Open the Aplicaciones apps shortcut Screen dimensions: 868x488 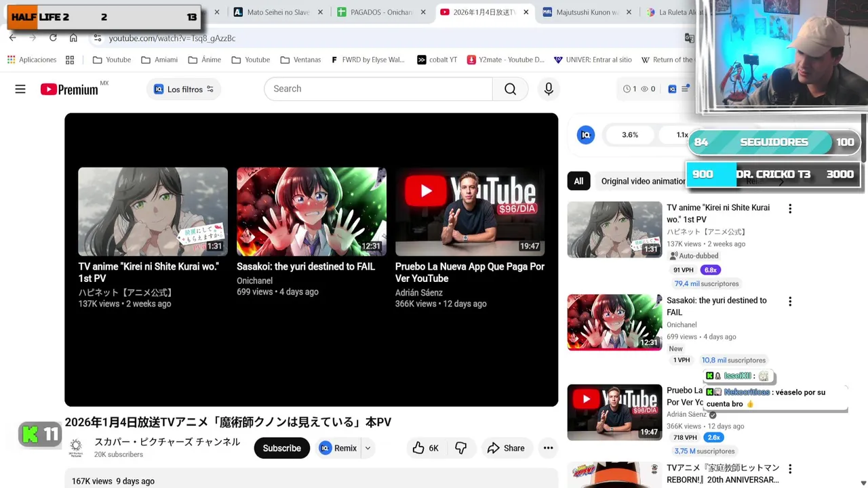pos(32,60)
